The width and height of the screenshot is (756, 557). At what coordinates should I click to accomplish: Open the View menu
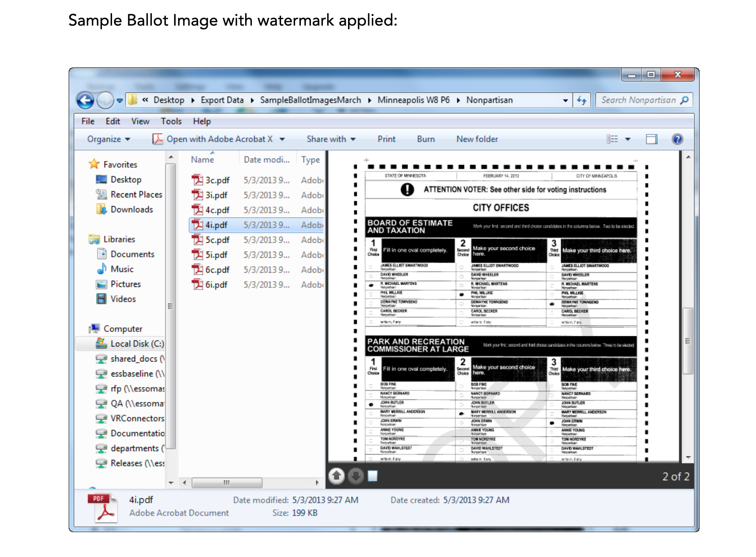(140, 121)
